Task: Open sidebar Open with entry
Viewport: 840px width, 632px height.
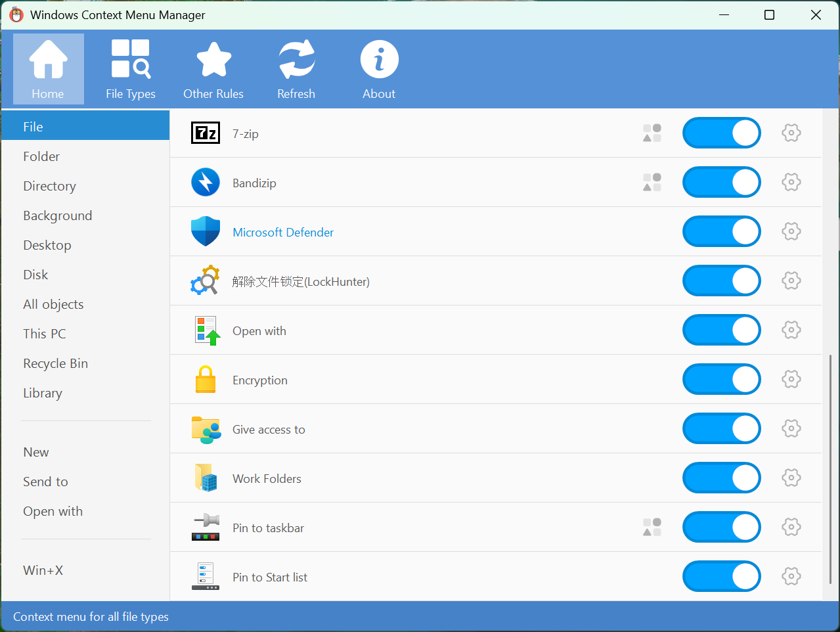Action: click(x=85, y=511)
